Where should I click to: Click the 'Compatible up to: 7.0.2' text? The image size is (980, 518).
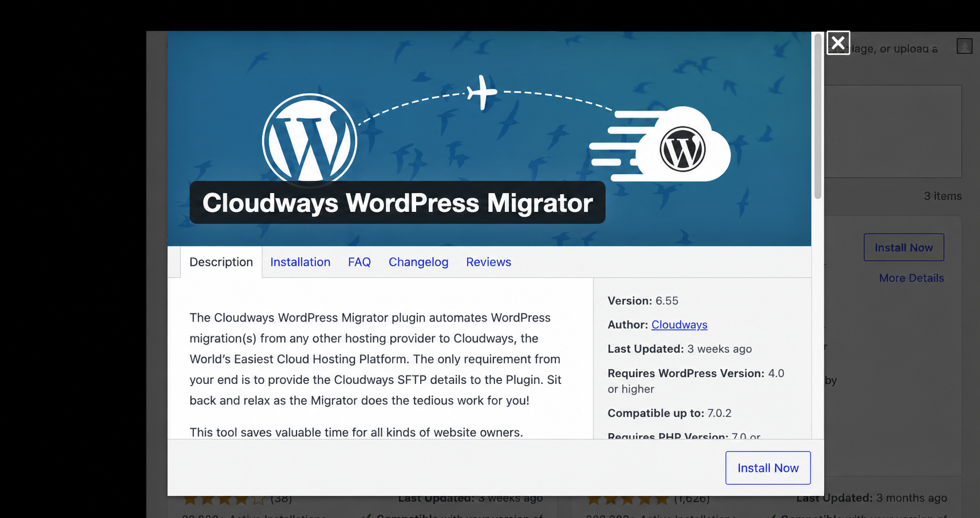pyautogui.click(x=669, y=413)
